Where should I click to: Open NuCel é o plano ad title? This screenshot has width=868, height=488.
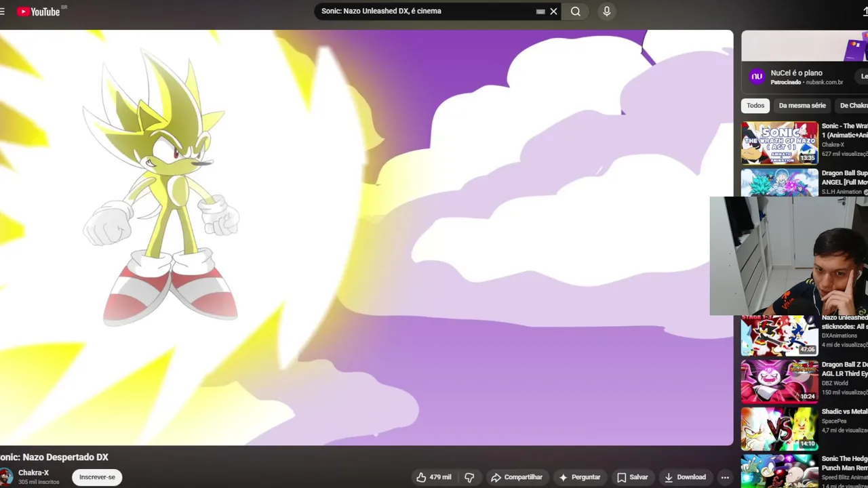point(796,73)
